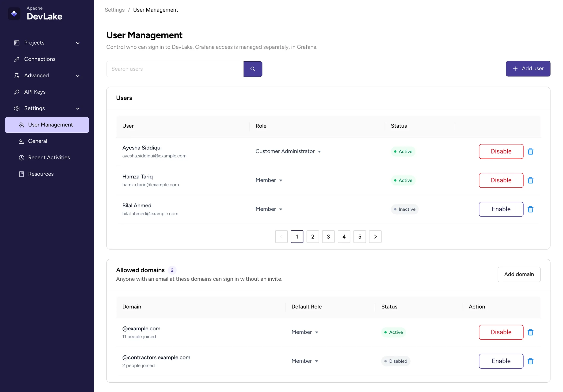
Task: Open the Advanced sidebar menu
Action: [47, 76]
